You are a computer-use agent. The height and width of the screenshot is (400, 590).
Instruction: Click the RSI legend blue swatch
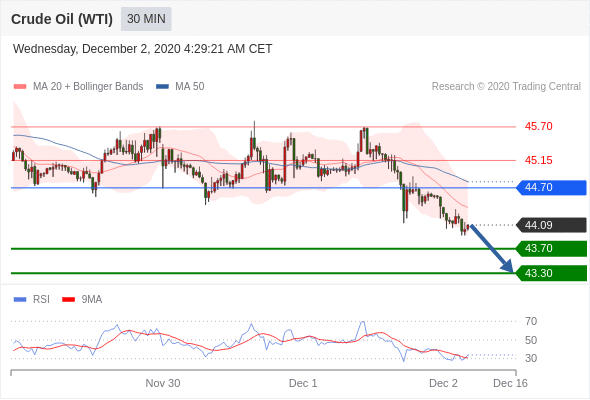click(x=20, y=300)
